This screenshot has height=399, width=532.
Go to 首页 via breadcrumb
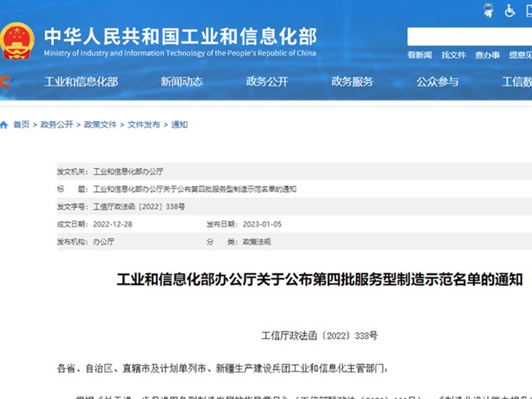[x=21, y=125]
